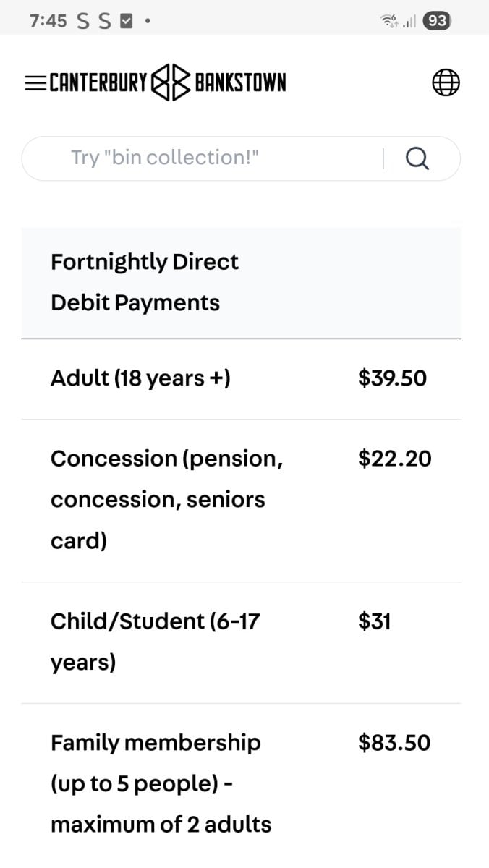Click the $31 child/student price
The width and height of the screenshot is (489, 868).
pyautogui.click(x=375, y=621)
